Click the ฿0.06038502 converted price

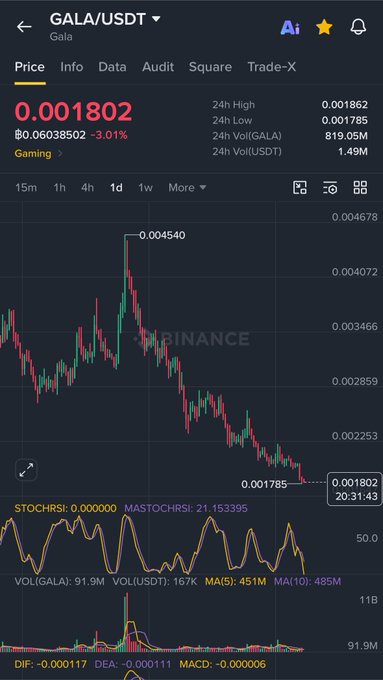point(50,135)
